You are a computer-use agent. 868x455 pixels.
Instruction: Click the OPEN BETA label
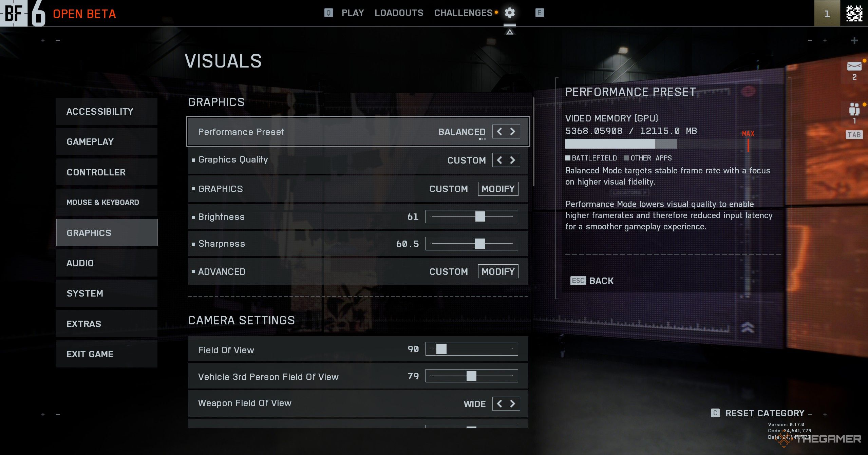click(84, 14)
